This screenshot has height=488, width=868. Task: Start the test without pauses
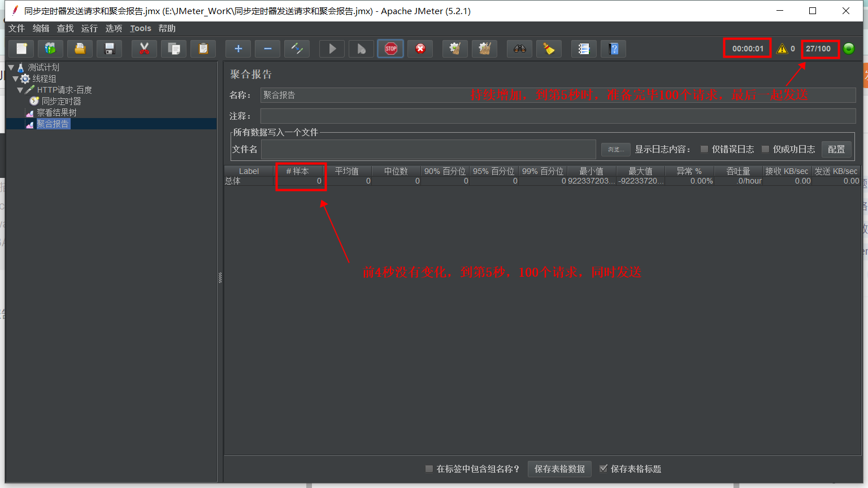(x=361, y=49)
